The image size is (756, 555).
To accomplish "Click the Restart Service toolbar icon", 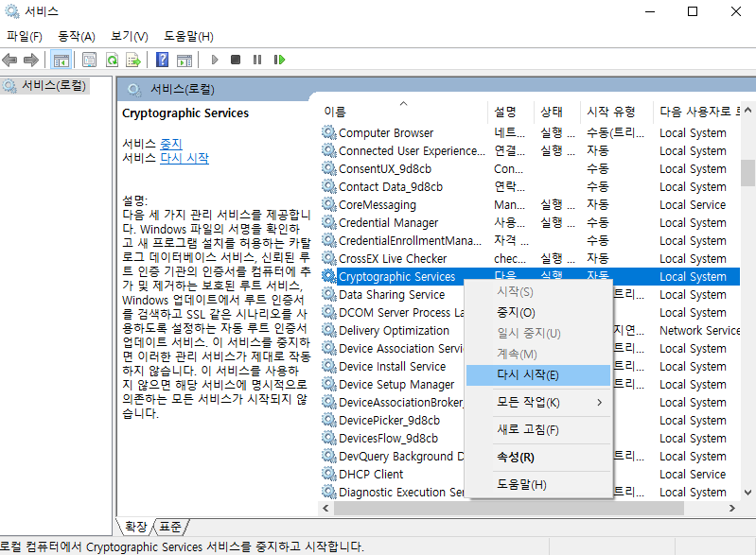I will [280, 60].
